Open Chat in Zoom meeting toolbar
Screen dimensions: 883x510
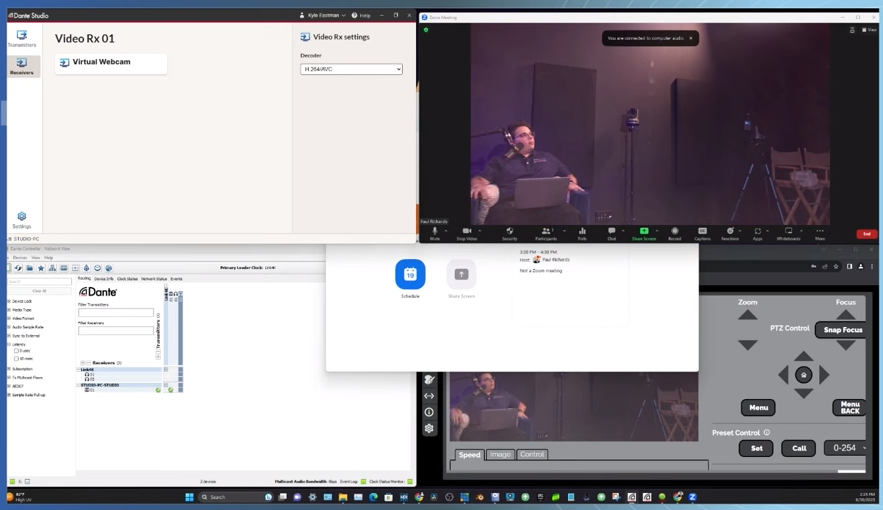pos(612,234)
